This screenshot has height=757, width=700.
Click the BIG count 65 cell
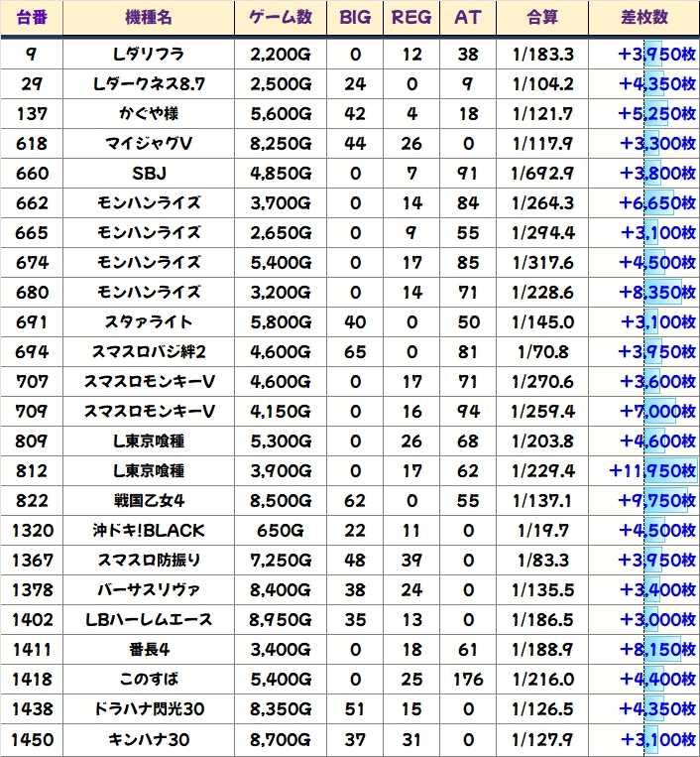tap(355, 352)
